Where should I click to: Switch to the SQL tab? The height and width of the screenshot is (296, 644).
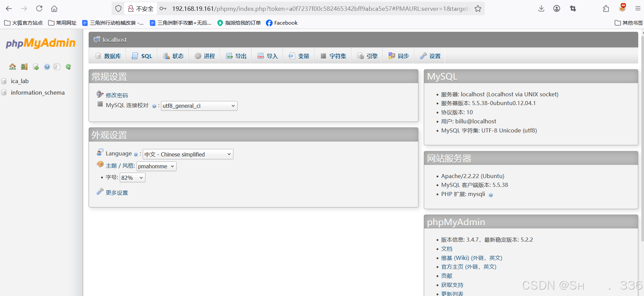[x=142, y=56]
